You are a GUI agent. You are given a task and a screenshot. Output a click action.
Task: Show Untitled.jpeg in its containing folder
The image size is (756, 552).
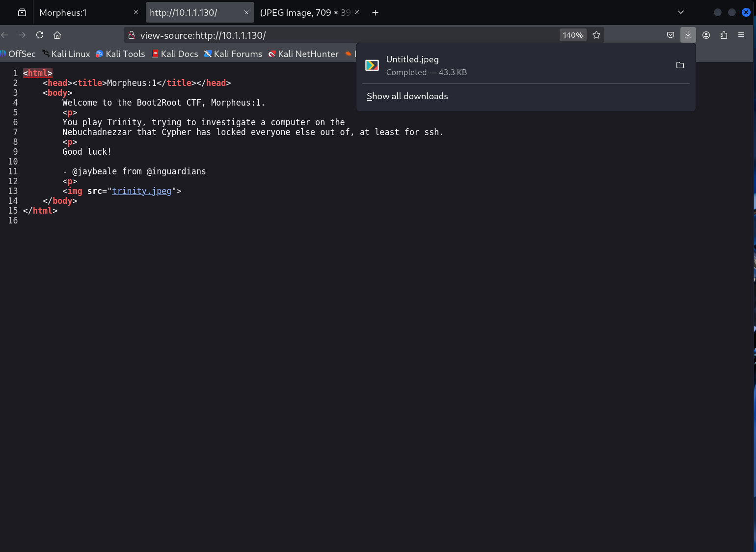pyautogui.click(x=680, y=65)
